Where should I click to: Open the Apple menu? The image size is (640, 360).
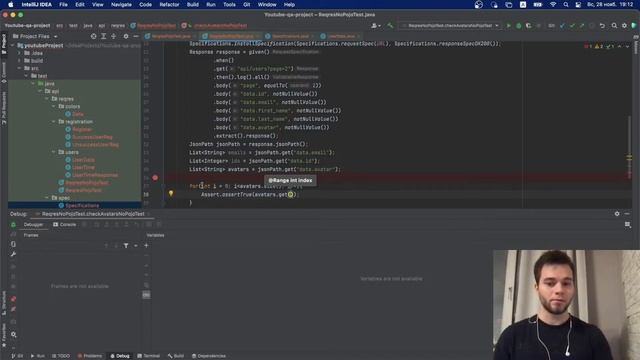tap(11, 4)
